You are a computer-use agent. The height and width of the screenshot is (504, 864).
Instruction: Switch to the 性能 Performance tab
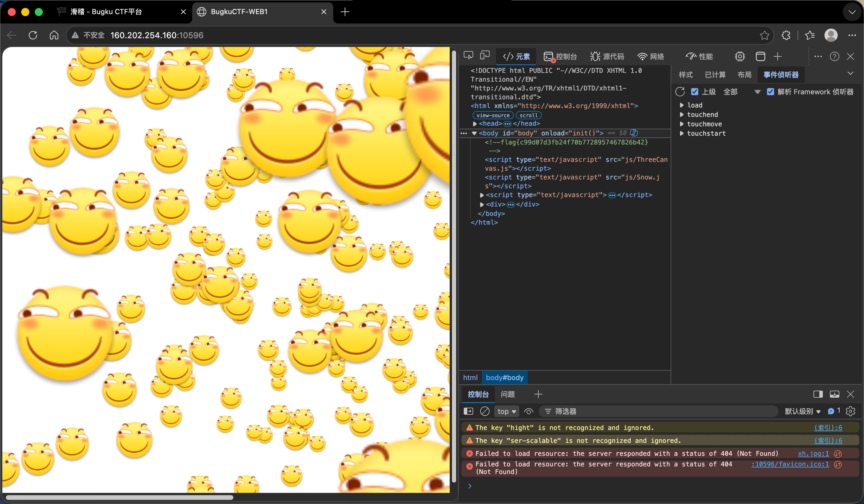coord(699,56)
